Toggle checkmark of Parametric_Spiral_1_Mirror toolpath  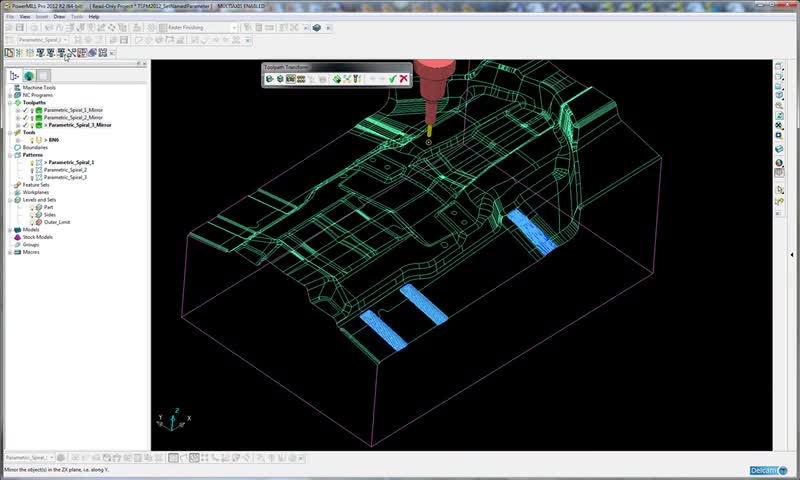pyautogui.click(x=26, y=110)
